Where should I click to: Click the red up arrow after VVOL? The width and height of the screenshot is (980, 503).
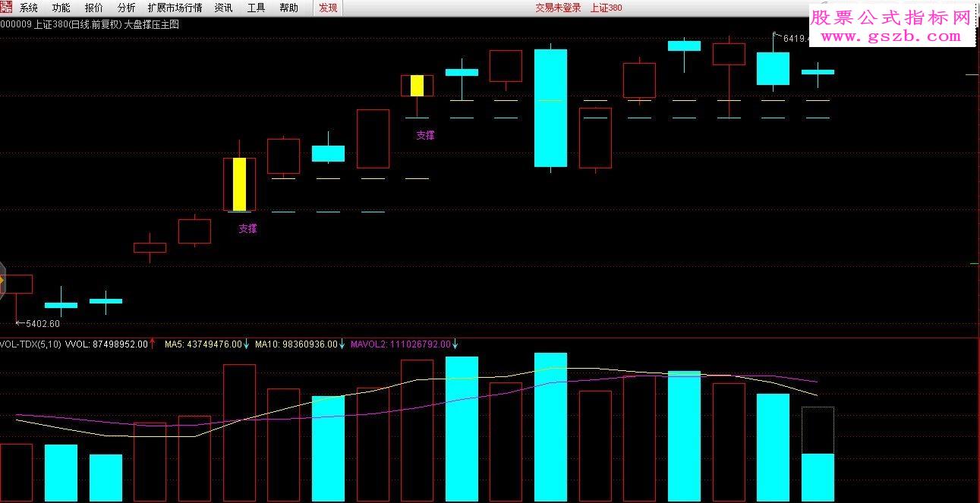(x=153, y=344)
